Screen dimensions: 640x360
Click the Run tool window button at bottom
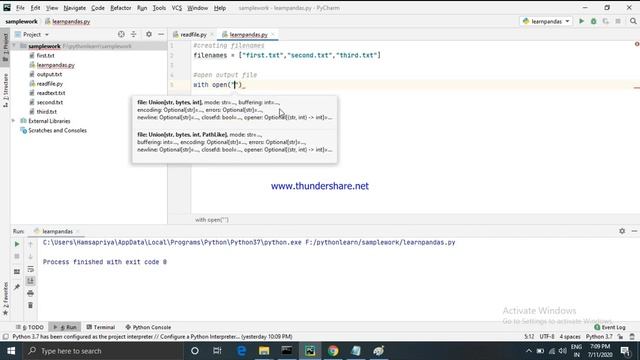click(65, 327)
